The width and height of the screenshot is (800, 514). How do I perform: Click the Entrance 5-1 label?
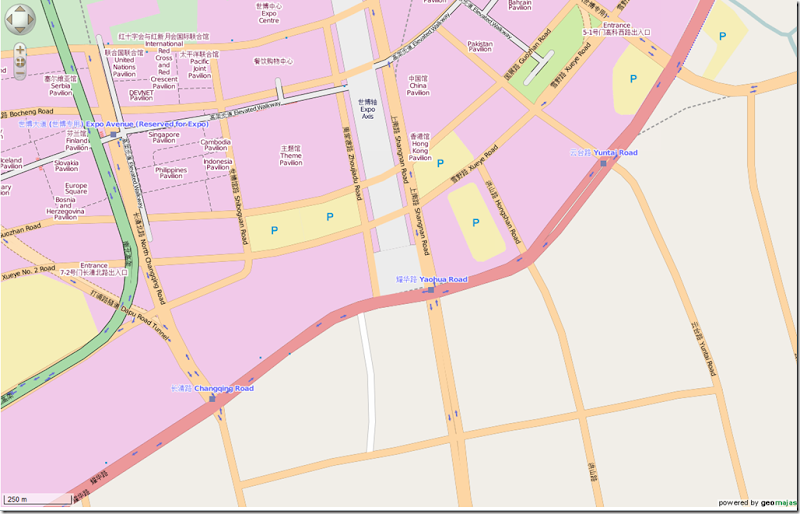tap(617, 29)
